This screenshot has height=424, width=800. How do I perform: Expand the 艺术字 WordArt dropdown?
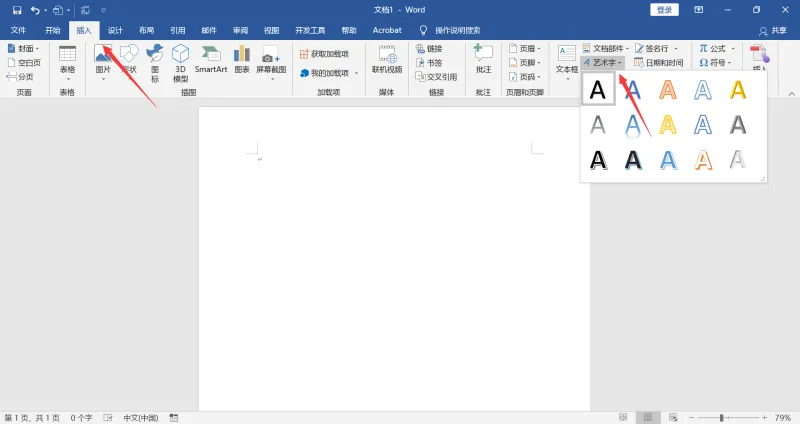coord(603,62)
